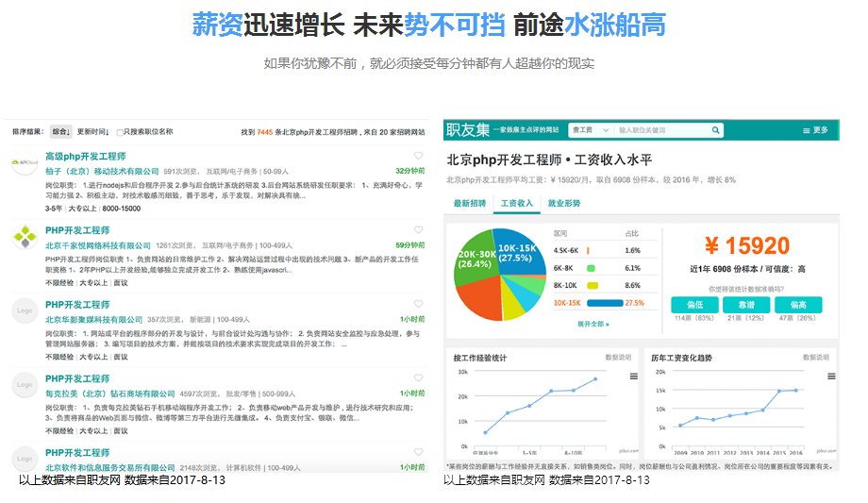Open the chart menu icon of 按工作经验统计
The image size is (868, 503).
pos(634,377)
